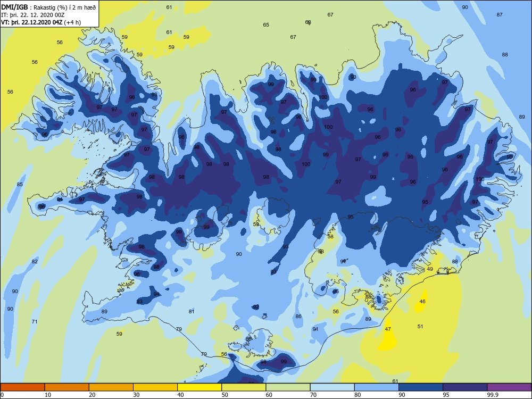The height and width of the screenshot is (399, 532).
Task: Click the light orange 20–30 legend swatch
Action: (x=111, y=387)
